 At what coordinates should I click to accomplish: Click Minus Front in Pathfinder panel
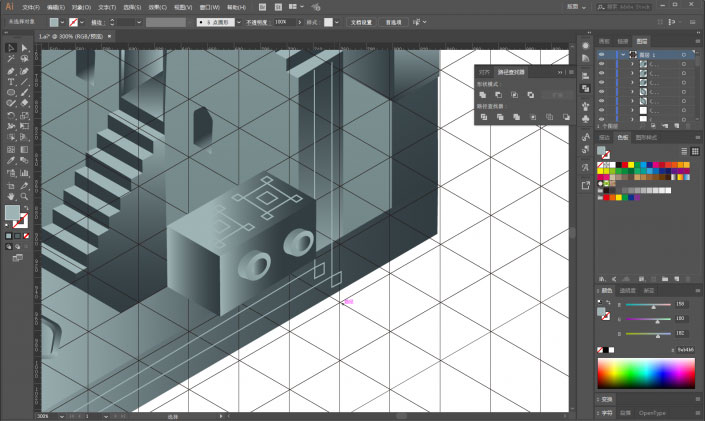[x=498, y=95]
